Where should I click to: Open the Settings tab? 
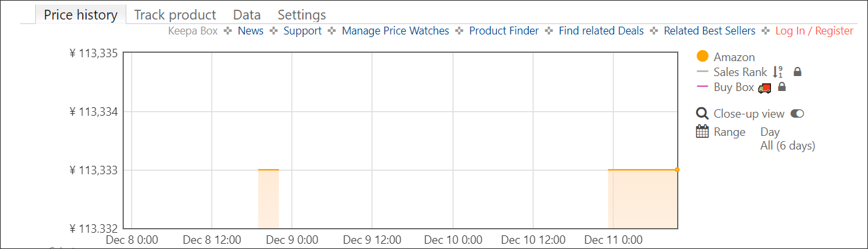(x=301, y=14)
